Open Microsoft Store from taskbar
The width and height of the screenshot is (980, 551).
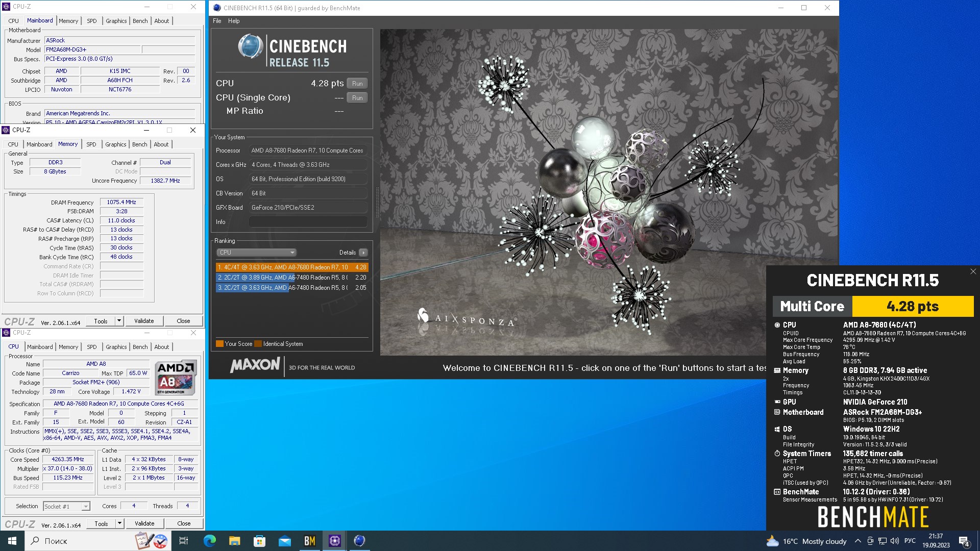(259, 541)
